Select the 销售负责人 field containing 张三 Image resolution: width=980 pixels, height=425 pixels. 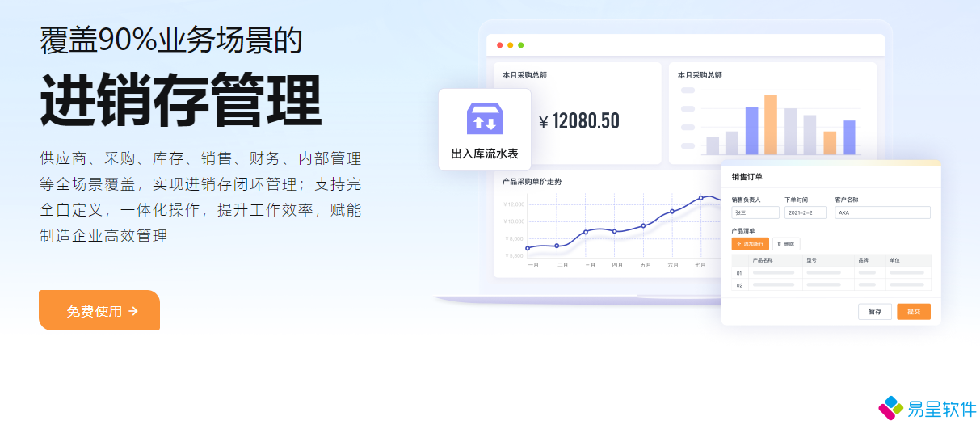755,212
